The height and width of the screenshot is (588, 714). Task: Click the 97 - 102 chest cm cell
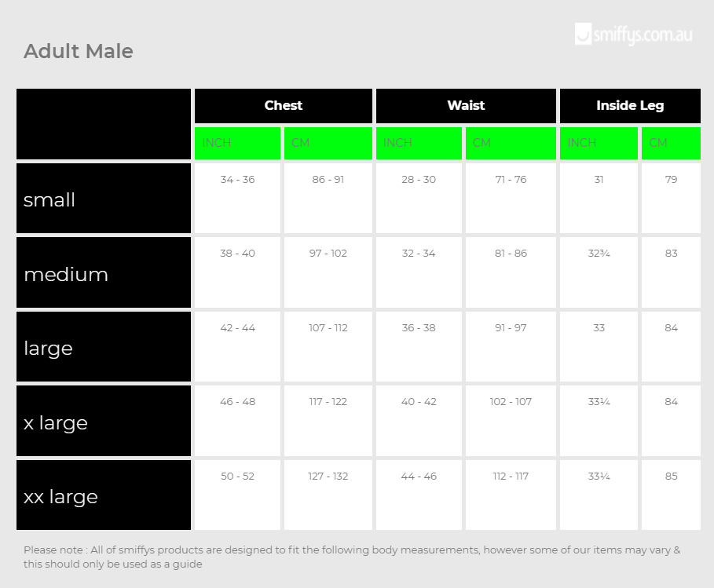click(328, 272)
